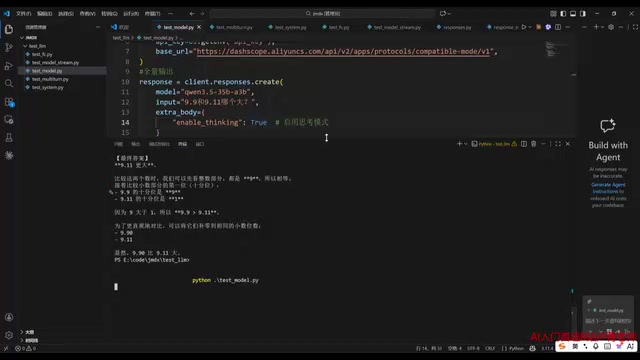
Task: Click the Copilot status bar icon
Action: click(533, 348)
